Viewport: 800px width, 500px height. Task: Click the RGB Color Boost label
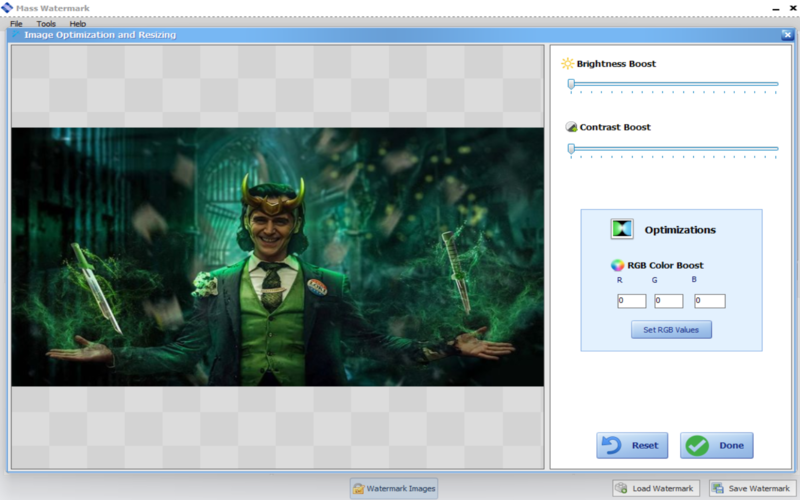pos(665,265)
